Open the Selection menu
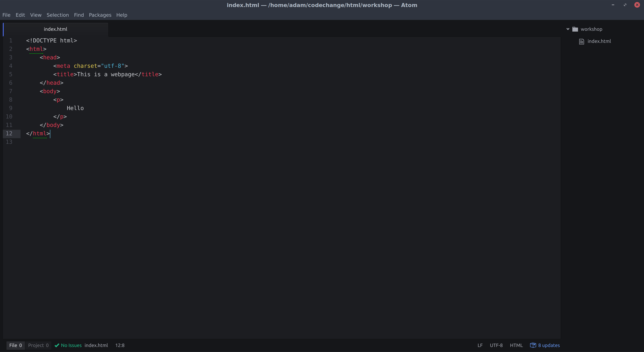 pos(58,15)
